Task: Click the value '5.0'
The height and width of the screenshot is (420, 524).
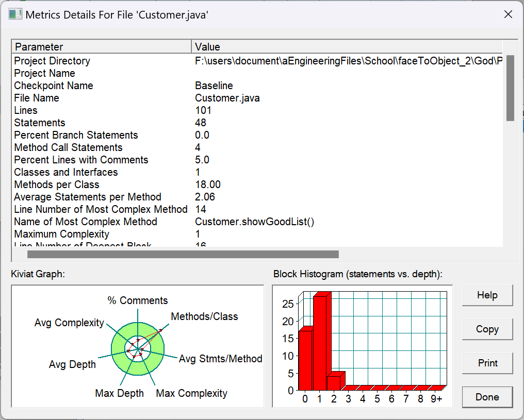Action: tap(202, 160)
